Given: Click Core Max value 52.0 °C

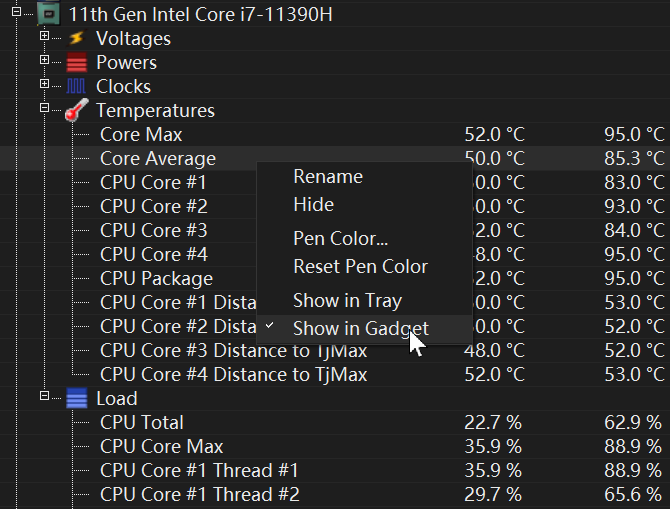Looking at the screenshot, I should pyautogui.click(x=494, y=134).
